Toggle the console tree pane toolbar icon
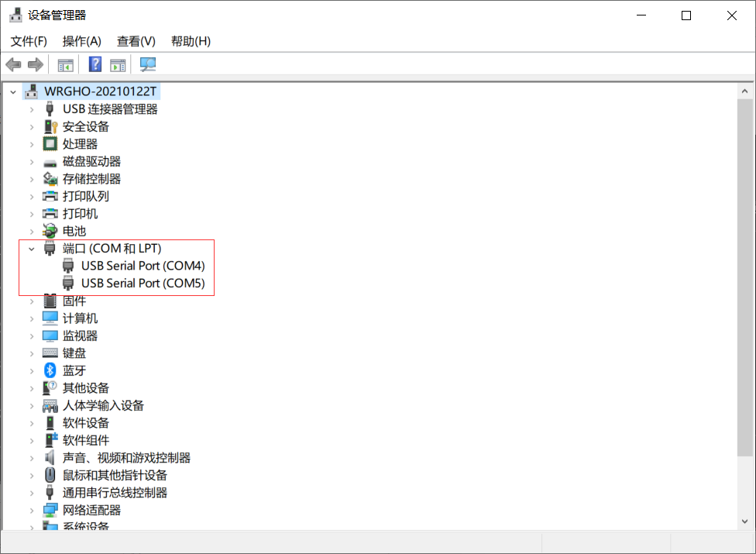The width and height of the screenshot is (756, 554). click(x=65, y=64)
